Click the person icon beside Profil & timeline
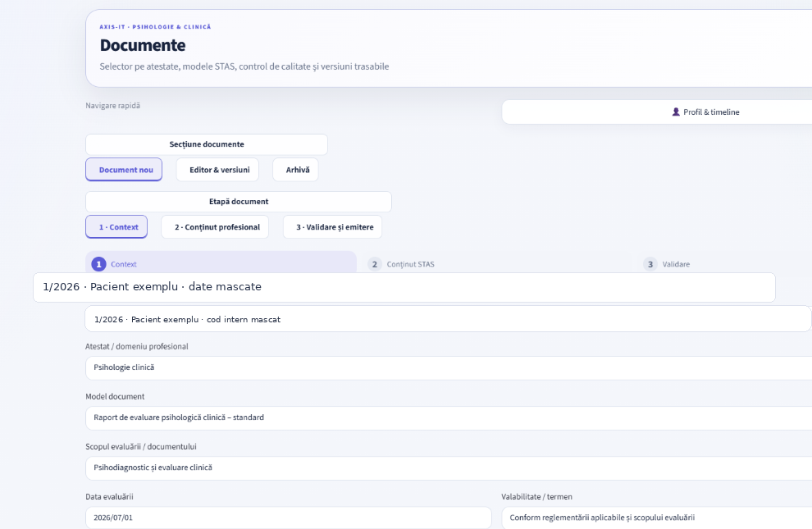 click(676, 112)
